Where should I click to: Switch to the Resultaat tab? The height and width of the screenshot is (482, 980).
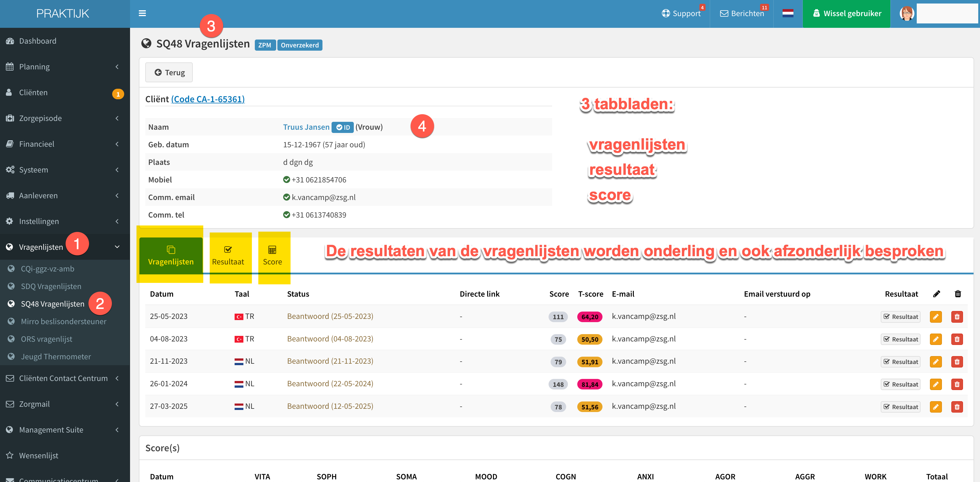[x=228, y=256]
